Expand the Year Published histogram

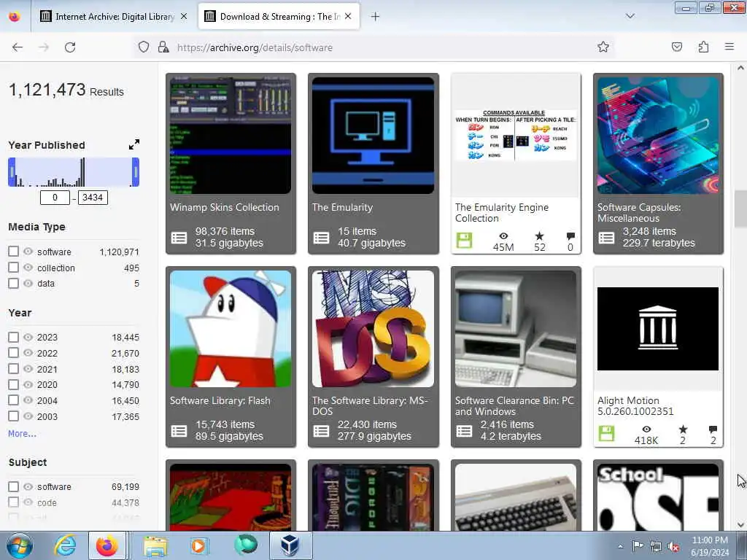(x=134, y=144)
